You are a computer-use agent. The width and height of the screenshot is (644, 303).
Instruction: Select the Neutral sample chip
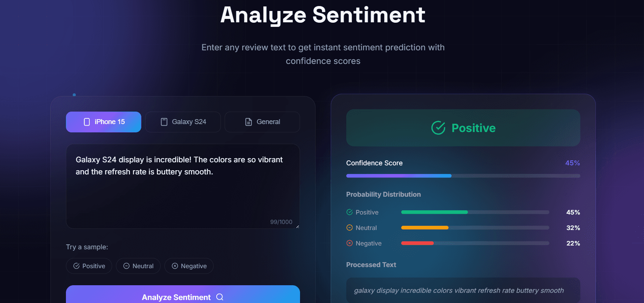coord(138,266)
